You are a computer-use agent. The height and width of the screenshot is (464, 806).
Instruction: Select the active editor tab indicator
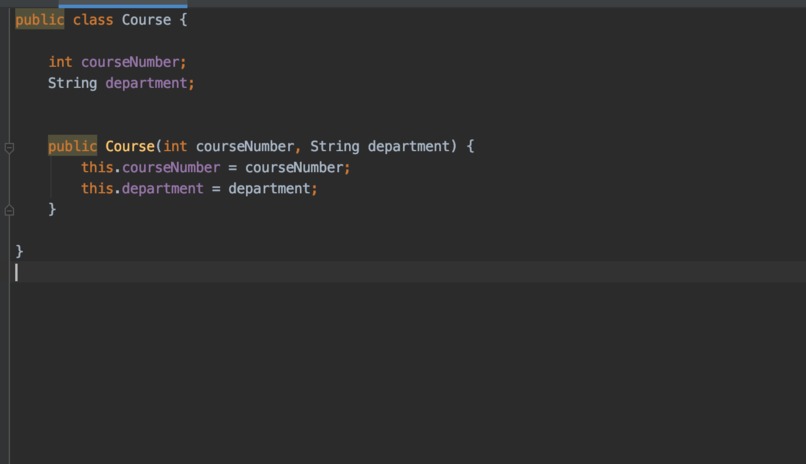tap(123, 6)
